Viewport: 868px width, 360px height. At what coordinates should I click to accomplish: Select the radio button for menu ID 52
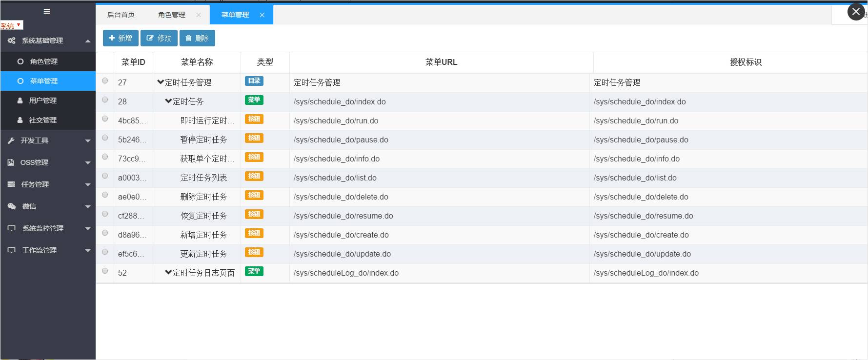point(105,271)
